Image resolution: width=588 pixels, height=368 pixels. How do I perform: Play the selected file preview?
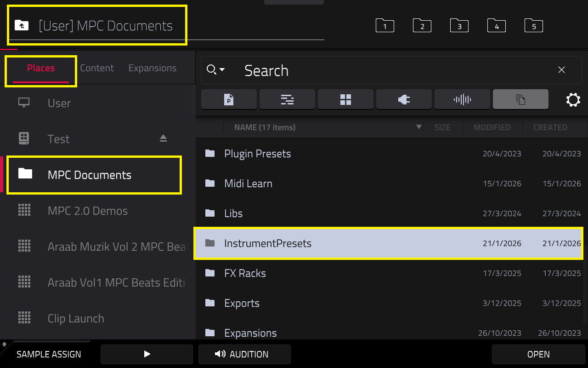coord(147,354)
